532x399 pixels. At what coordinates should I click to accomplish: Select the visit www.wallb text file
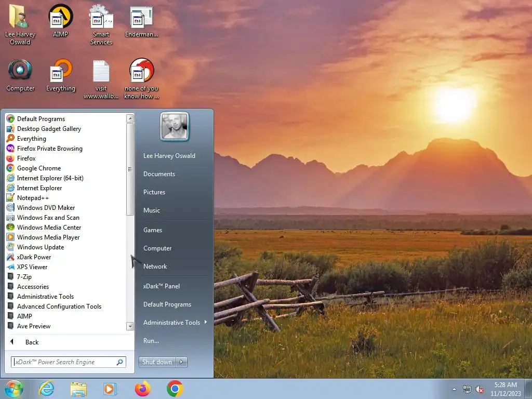click(x=101, y=79)
